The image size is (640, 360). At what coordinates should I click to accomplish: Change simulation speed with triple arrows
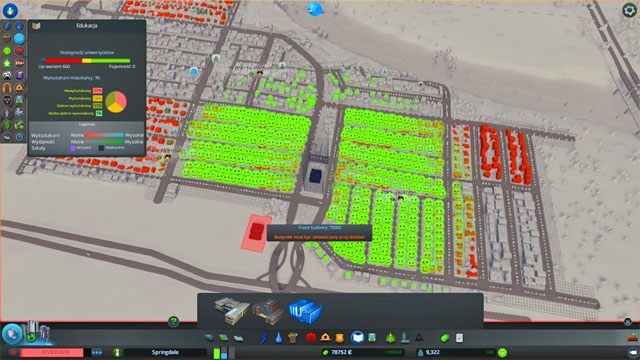tap(97, 352)
